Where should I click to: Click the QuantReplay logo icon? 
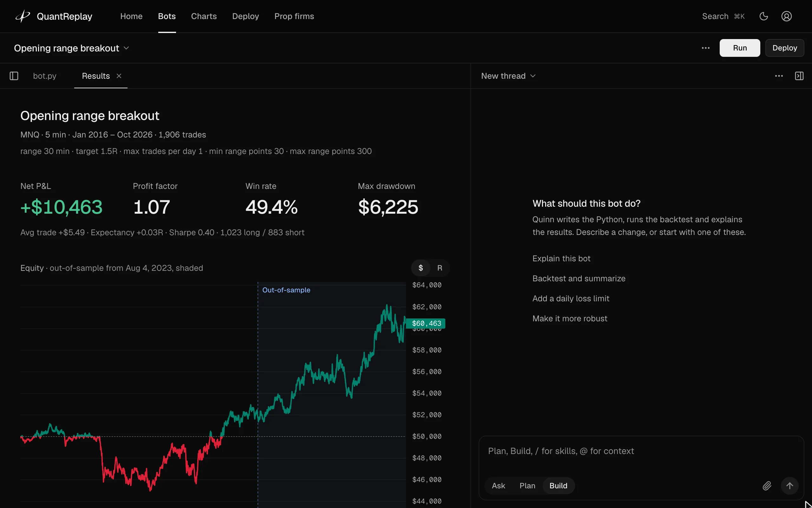pyautogui.click(x=23, y=16)
